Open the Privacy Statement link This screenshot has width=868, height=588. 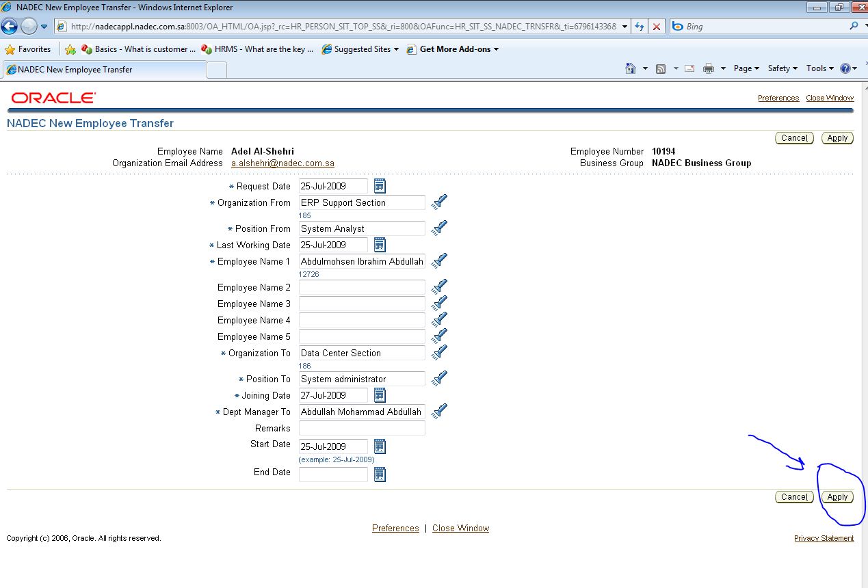pos(824,538)
